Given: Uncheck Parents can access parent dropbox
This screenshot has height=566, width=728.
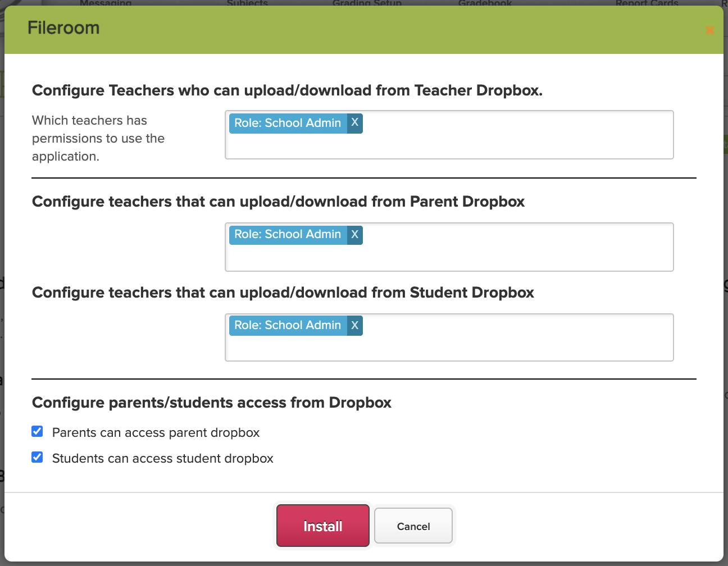Looking at the screenshot, I should (x=37, y=431).
